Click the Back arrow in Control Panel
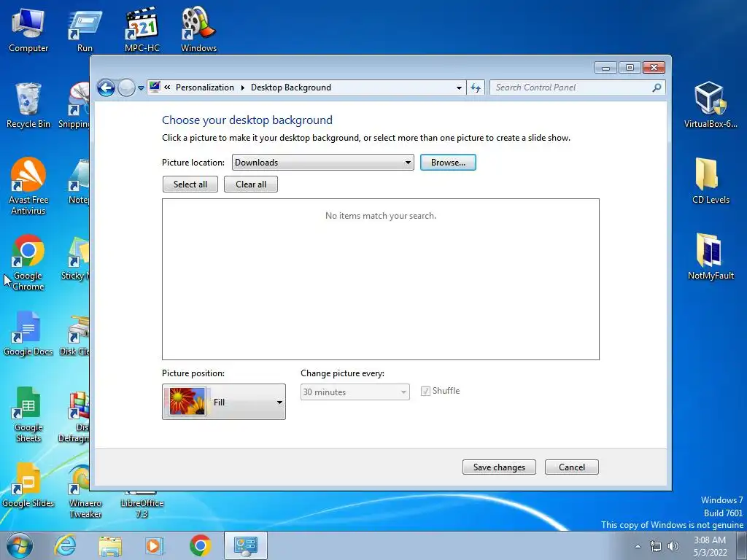Screen dimensions: 747x560 pyautogui.click(x=106, y=87)
